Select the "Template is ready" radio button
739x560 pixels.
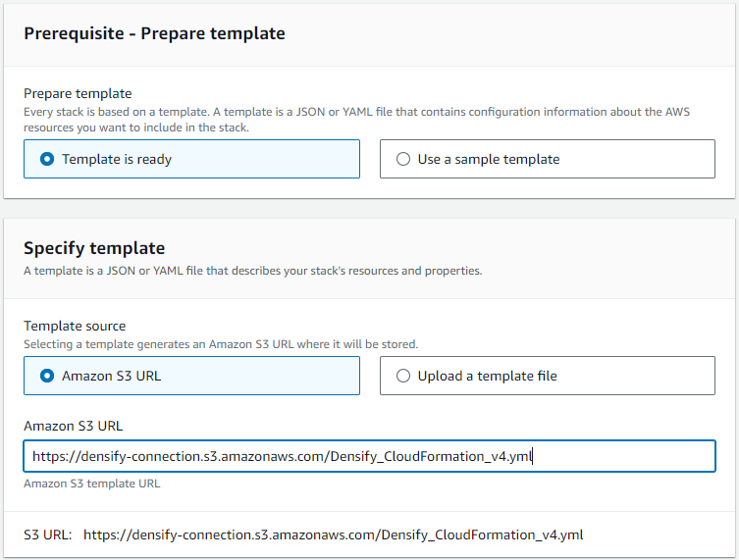point(47,159)
